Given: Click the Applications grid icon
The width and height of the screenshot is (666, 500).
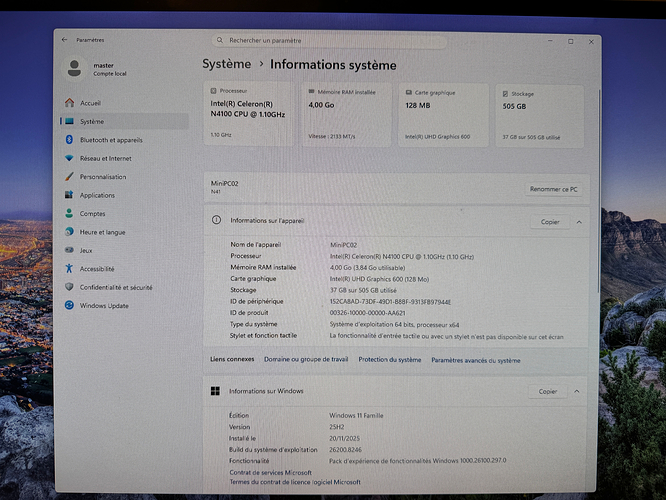Looking at the screenshot, I should (69, 195).
